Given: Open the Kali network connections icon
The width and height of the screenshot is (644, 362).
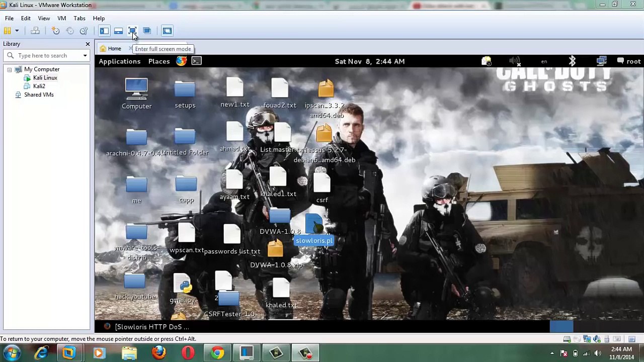Looking at the screenshot, I should 601,61.
